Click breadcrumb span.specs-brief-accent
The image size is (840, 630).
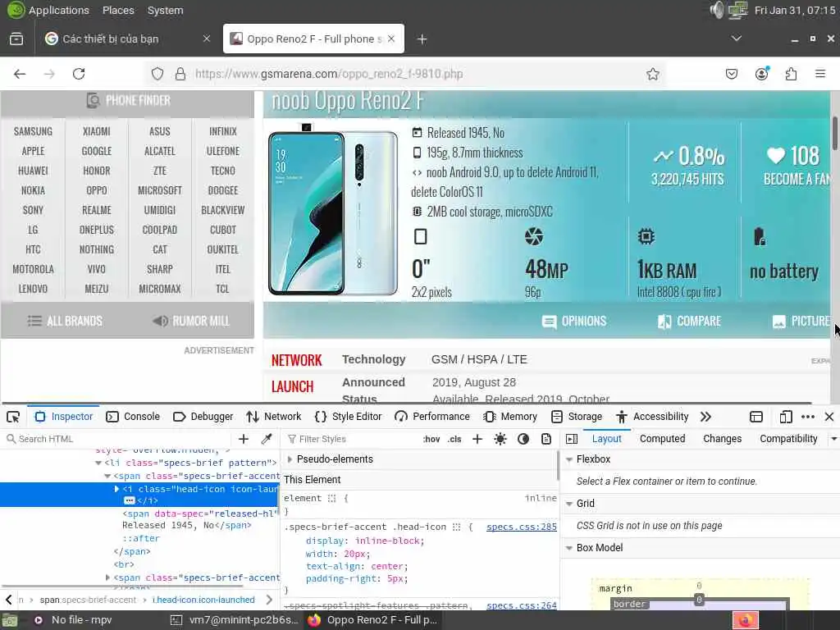[88, 600]
